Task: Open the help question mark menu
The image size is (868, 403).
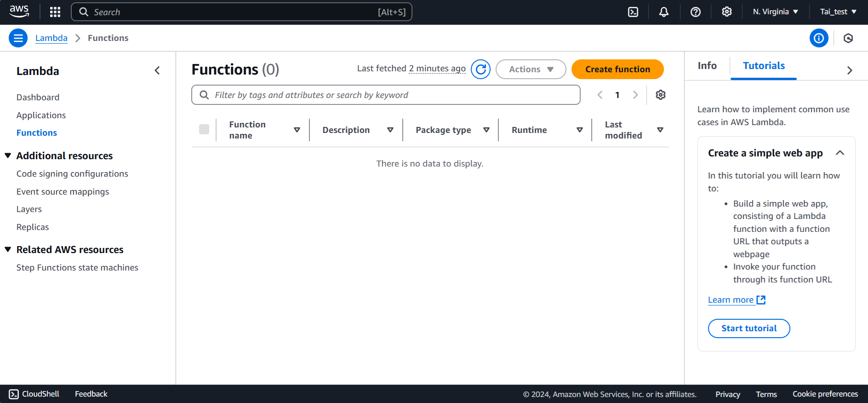Action: (696, 12)
